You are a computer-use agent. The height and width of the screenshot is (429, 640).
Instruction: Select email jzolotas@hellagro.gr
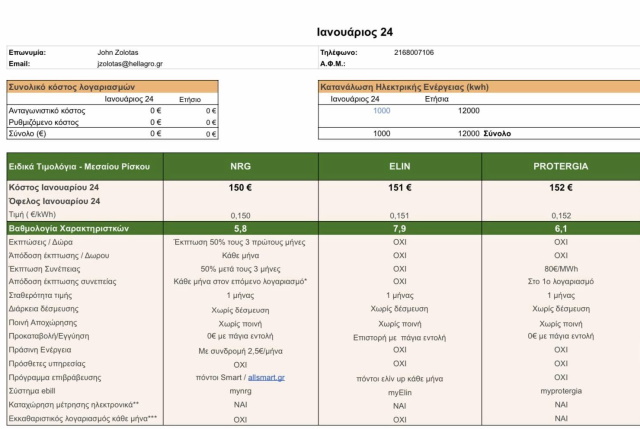click(x=130, y=64)
